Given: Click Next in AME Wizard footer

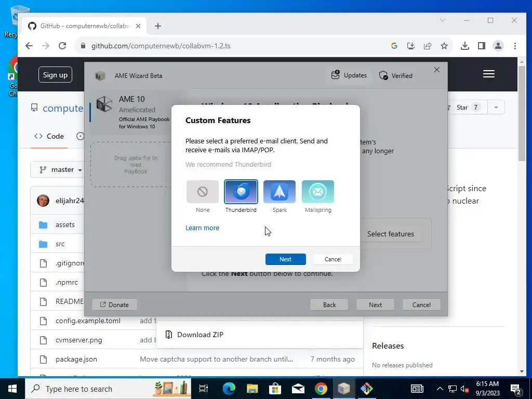Looking at the screenshot, I should (x=375, y=304).
